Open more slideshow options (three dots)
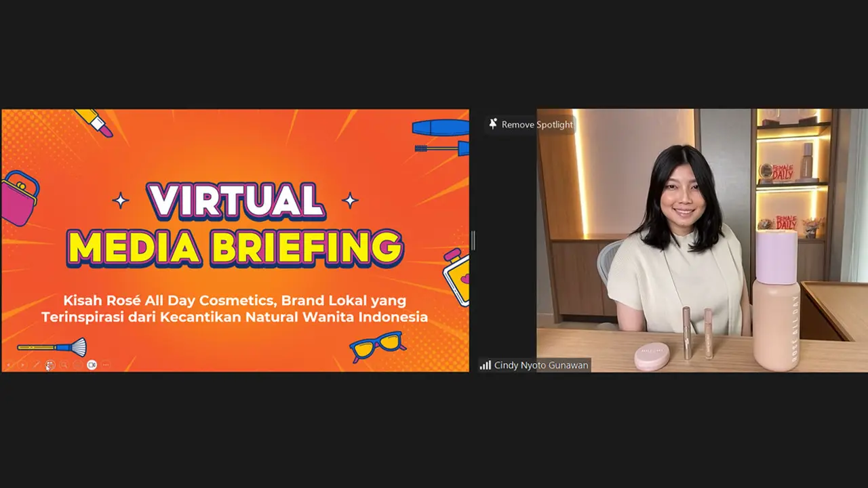This screenshot has height=488, width=868. [x=105, y=365]
